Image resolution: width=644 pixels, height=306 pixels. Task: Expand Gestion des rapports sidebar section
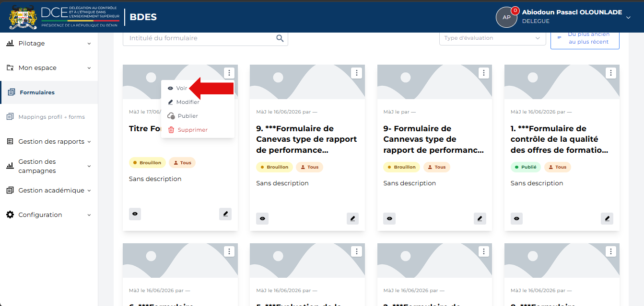[49, 142]
